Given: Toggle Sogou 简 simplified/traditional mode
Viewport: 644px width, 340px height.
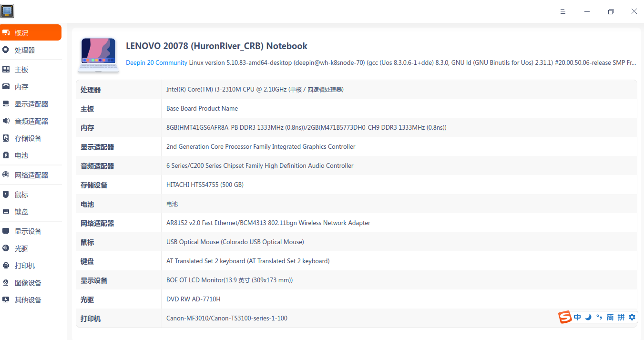Looking at the screenshot, I should 610,317.
